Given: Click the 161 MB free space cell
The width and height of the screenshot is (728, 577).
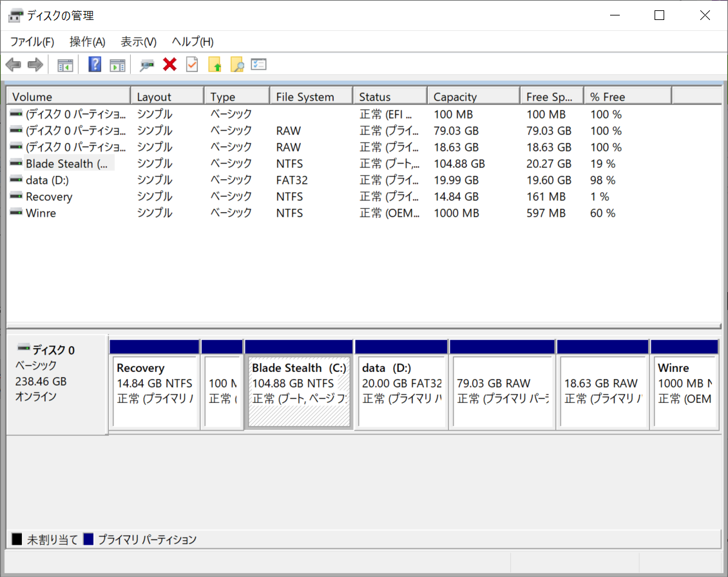Looking at the screenshot, I should 546,197.
